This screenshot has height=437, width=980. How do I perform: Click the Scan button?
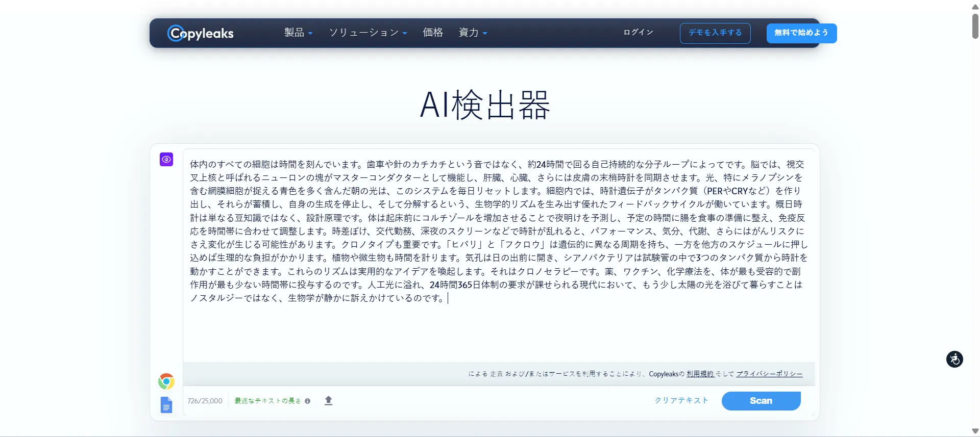[x=761, y=401]
